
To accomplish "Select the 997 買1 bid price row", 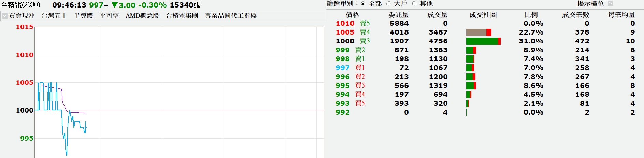I will [x=343, y=68].
